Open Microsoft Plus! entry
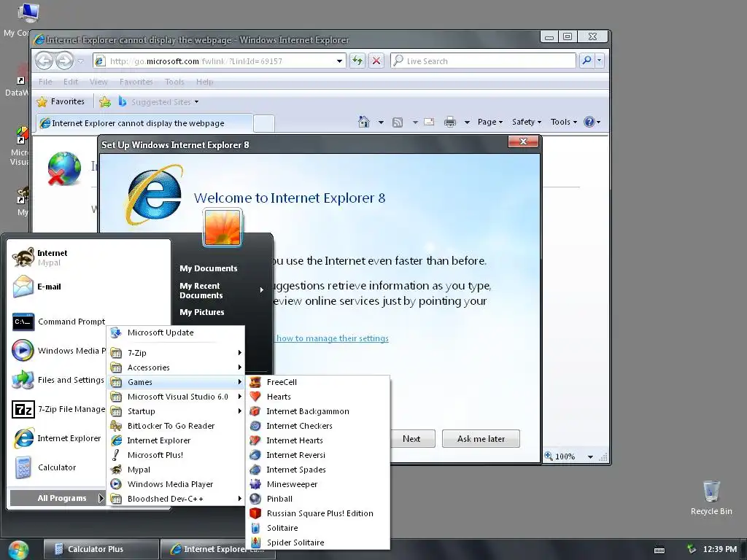Image resolution: width=747 pixels, height=560 pixels. (x=175, y=455)
